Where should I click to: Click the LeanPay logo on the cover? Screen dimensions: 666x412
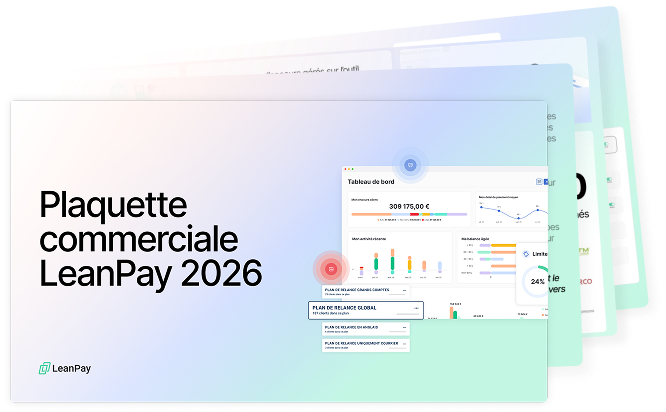65,368
